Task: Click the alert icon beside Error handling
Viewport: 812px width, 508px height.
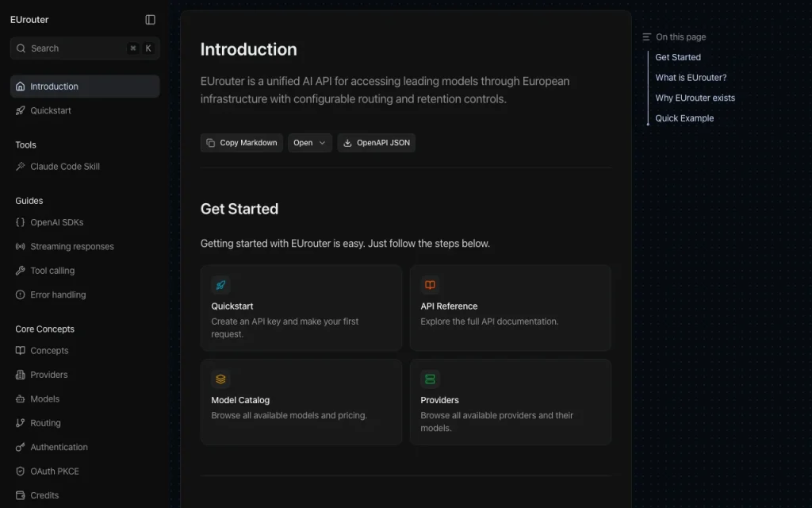Action: [20, 294]
